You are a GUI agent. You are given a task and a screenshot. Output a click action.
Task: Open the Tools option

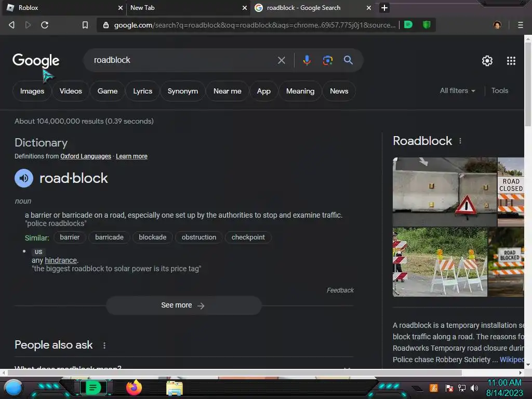[499, 90]
